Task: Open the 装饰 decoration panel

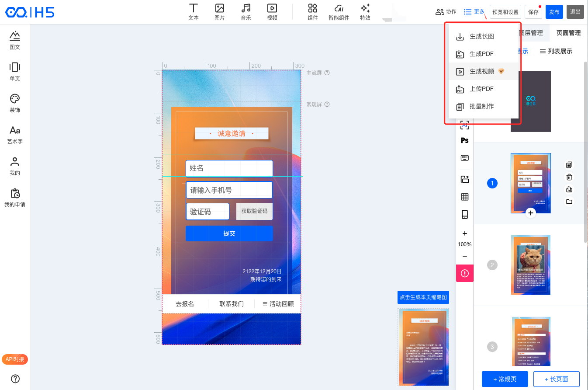Action: [x=15, y=103]
